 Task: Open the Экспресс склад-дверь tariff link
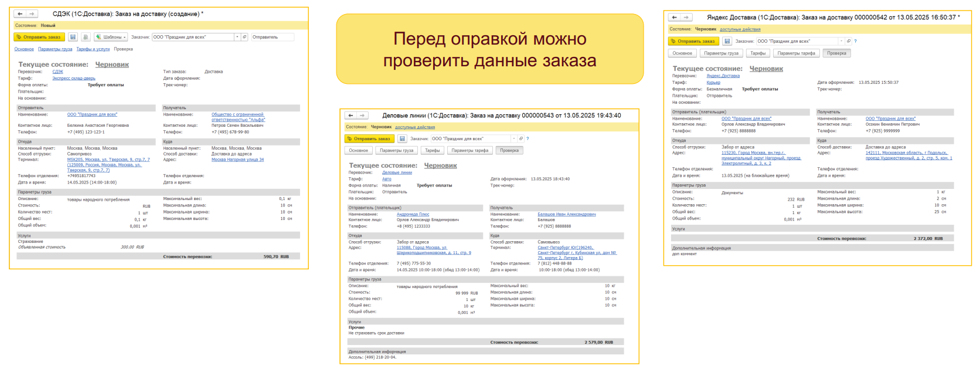[73, 78]
